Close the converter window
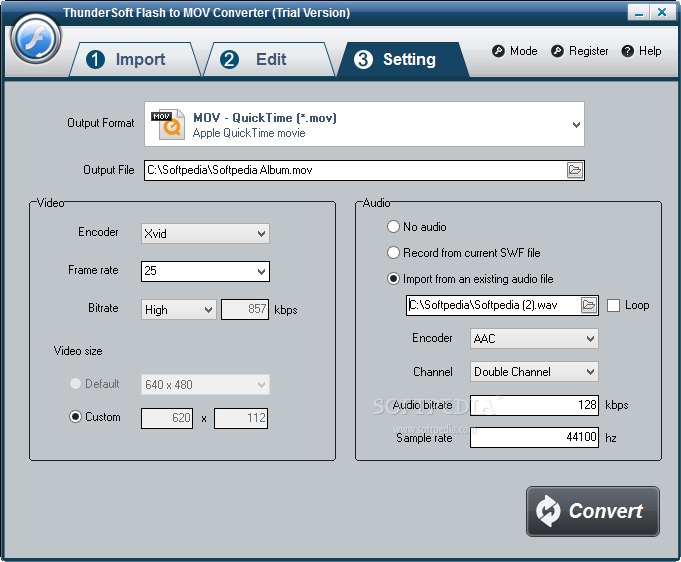681x562 pixels. (662, 12)
